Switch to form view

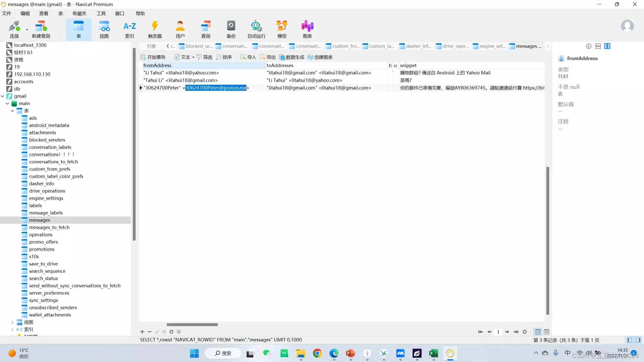[x=546, y=332]
